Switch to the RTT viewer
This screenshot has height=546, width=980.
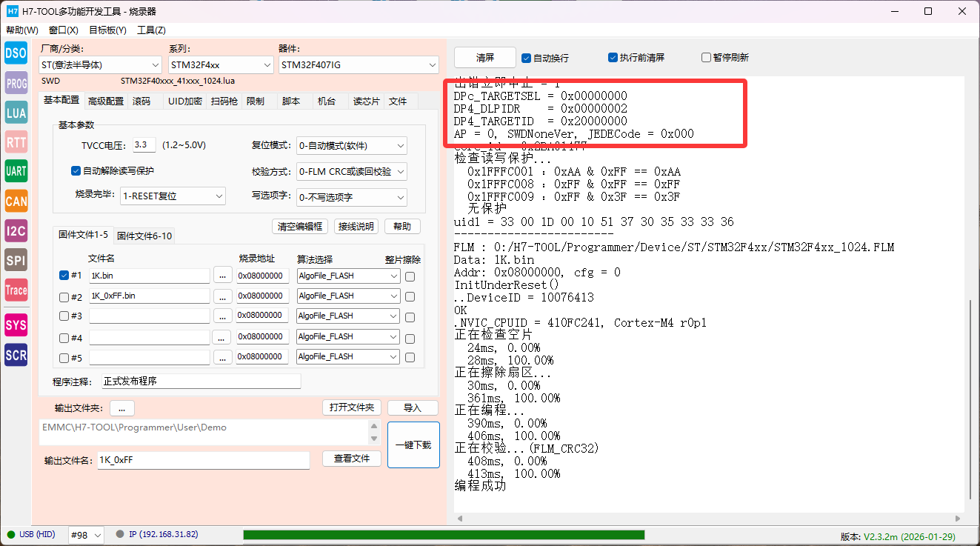click(x=16, y=142)
